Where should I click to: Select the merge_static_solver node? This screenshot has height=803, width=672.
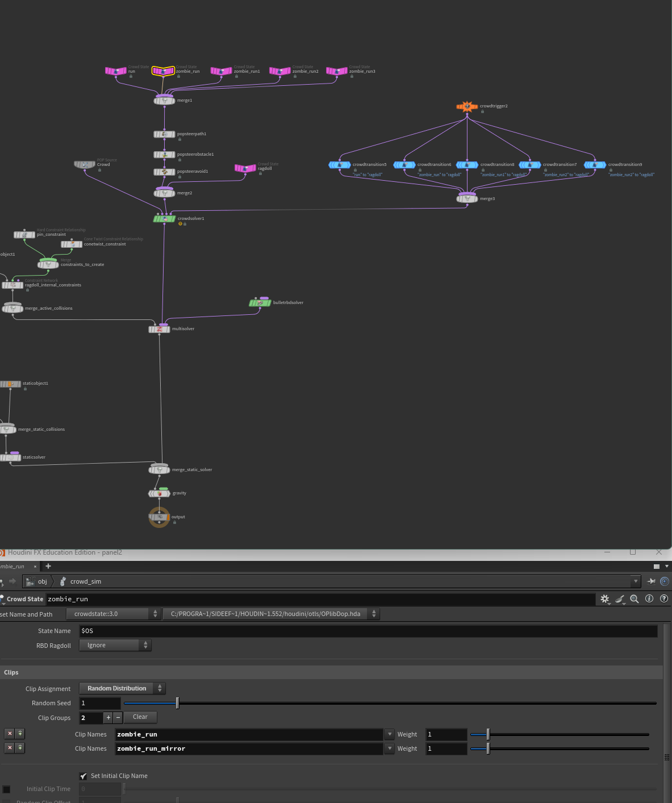(160, 469)
